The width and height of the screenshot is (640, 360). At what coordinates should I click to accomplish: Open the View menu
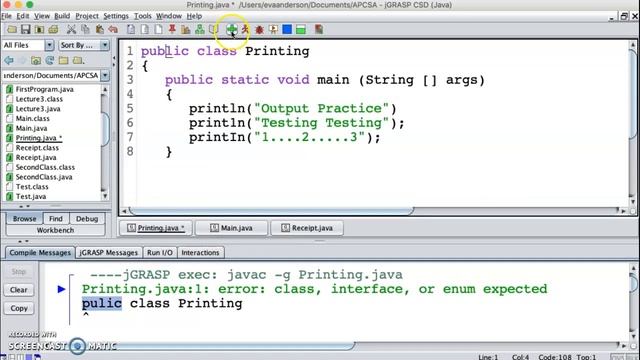coord(42,16)
